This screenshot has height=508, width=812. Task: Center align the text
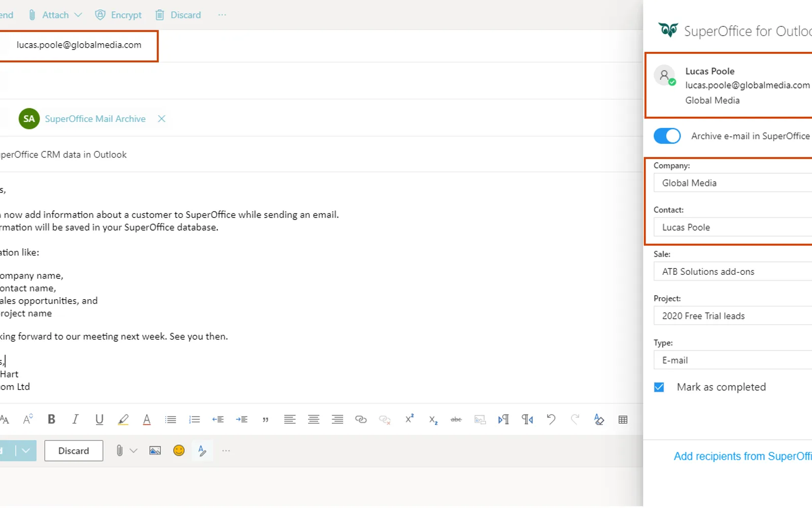314,420
